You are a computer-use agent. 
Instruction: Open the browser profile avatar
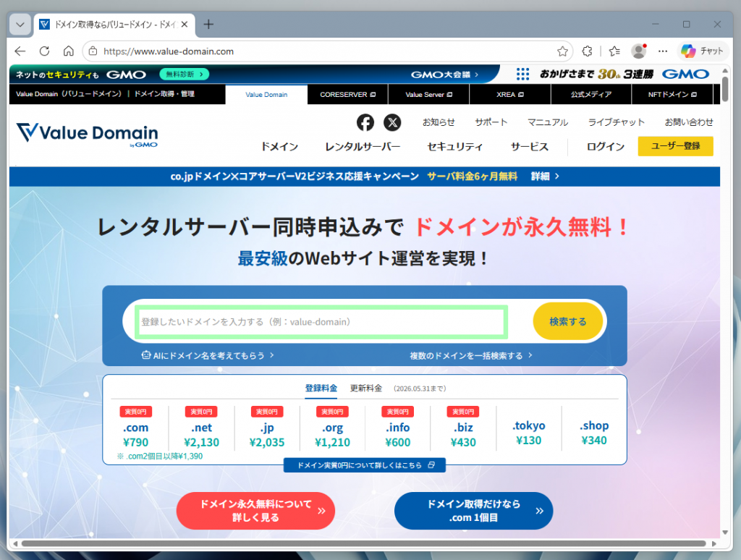click(639, 51)
